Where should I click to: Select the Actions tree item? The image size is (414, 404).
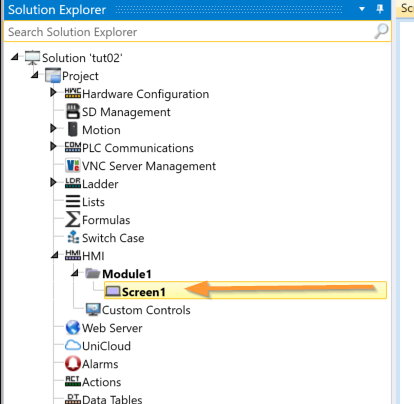click(x=93, y=382)
